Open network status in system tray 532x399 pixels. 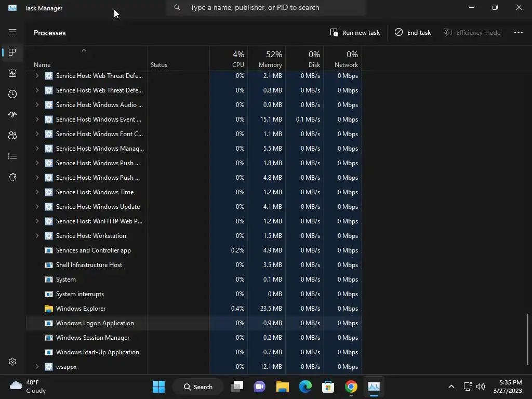click(x=468, y=387)
